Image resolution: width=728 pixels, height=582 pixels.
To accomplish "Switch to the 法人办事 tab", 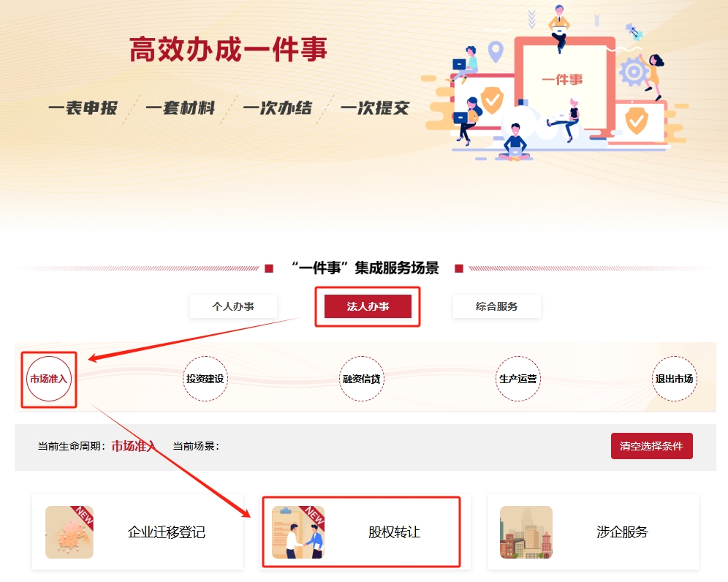I will (368, 306).
